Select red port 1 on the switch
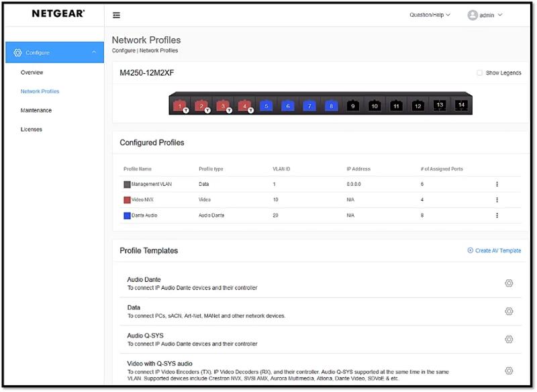537x392 pixels. pyautogui.click(x=180, y=106)
